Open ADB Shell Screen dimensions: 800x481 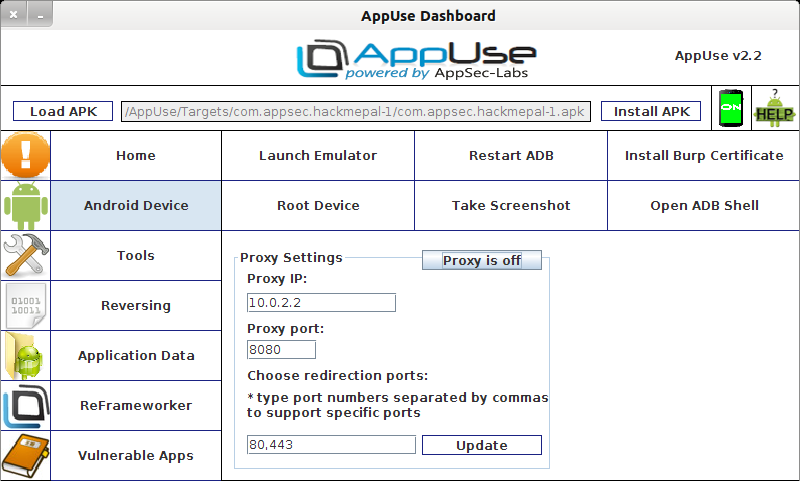(704, 206)
